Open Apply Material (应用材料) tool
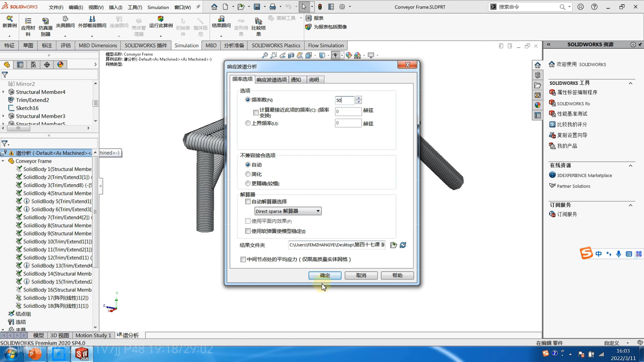Image resolution: width=644 pixels, height=362 pixels. 28,21
